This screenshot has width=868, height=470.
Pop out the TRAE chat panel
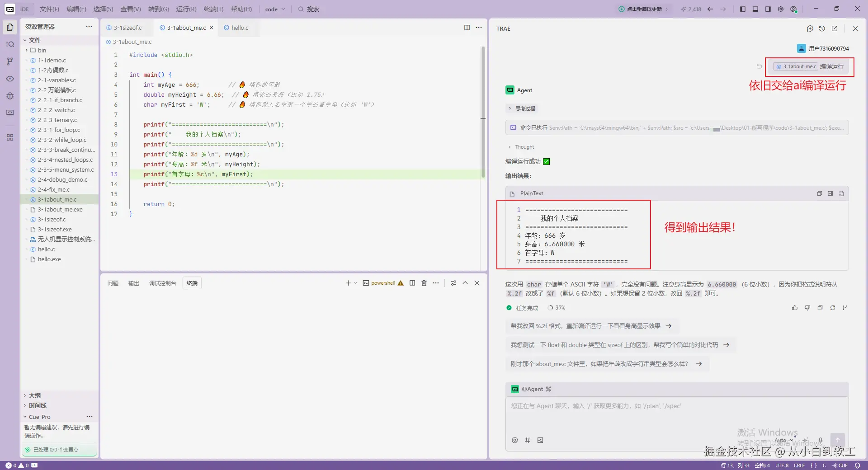(x=835, y=28)
